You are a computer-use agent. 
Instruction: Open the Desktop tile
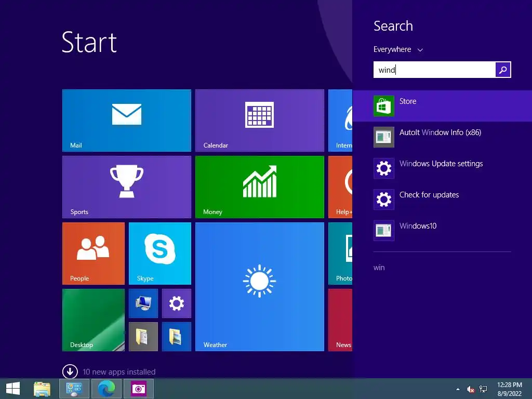pyautogui.click(x=94, y=320)
